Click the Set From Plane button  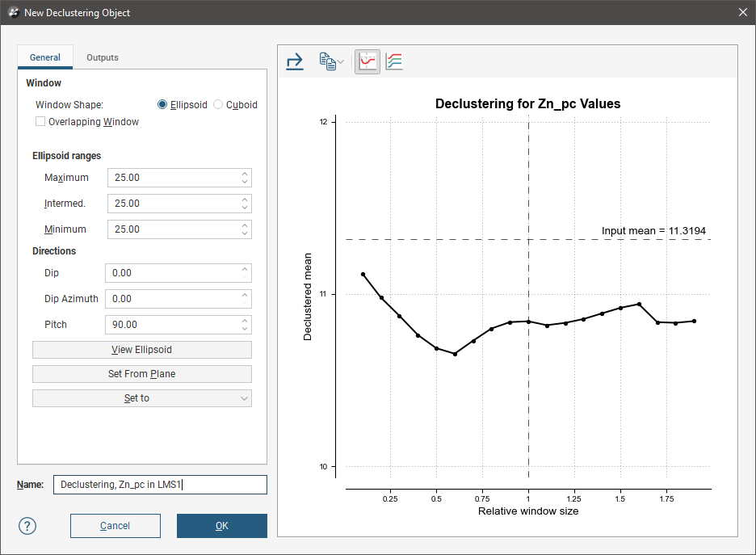(x=142, y=374)
